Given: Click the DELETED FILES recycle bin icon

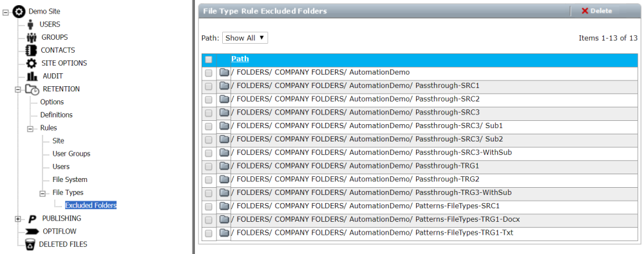Looking at the screenshot, I should pyautogui.click(x=30, y=244).
